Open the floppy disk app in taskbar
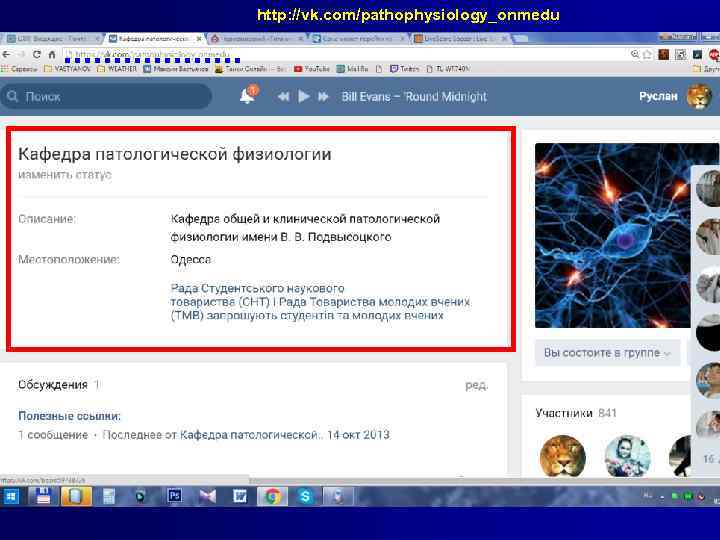 (43, 496)
